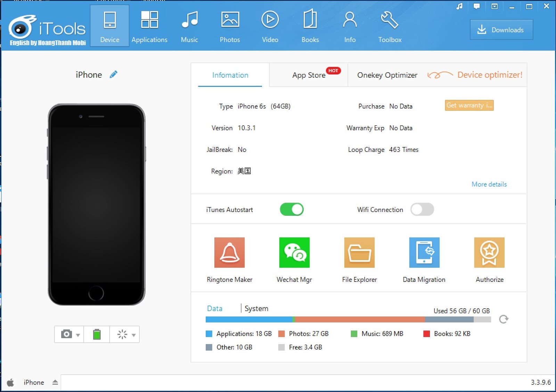Enable Wifi Connection
This screenshot has height=392, width=556.
[422, 209]
